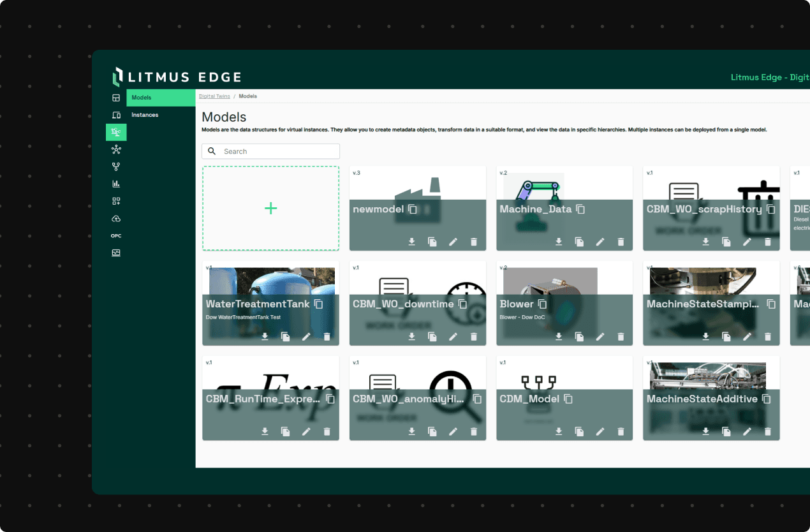
Task: Delete the CDM_Model using the trash icon
Action: (x=621, y=431)
